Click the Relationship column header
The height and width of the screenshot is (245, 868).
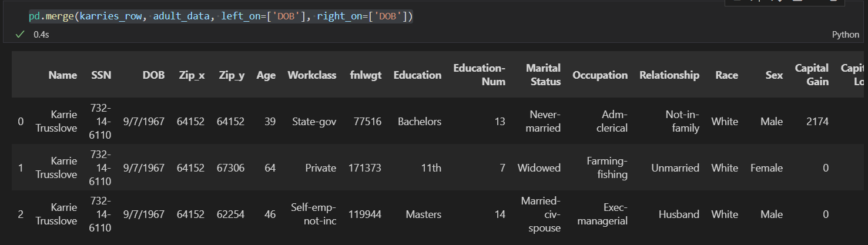click(669, 75)
